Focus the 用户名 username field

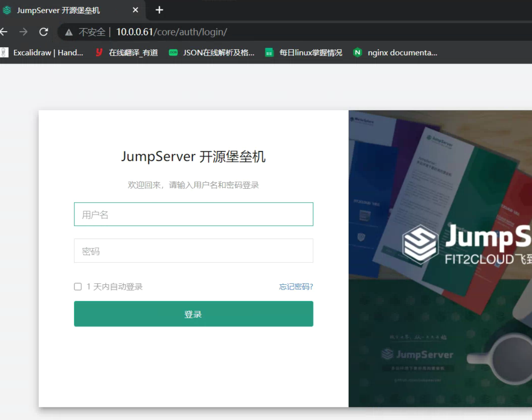193,214
